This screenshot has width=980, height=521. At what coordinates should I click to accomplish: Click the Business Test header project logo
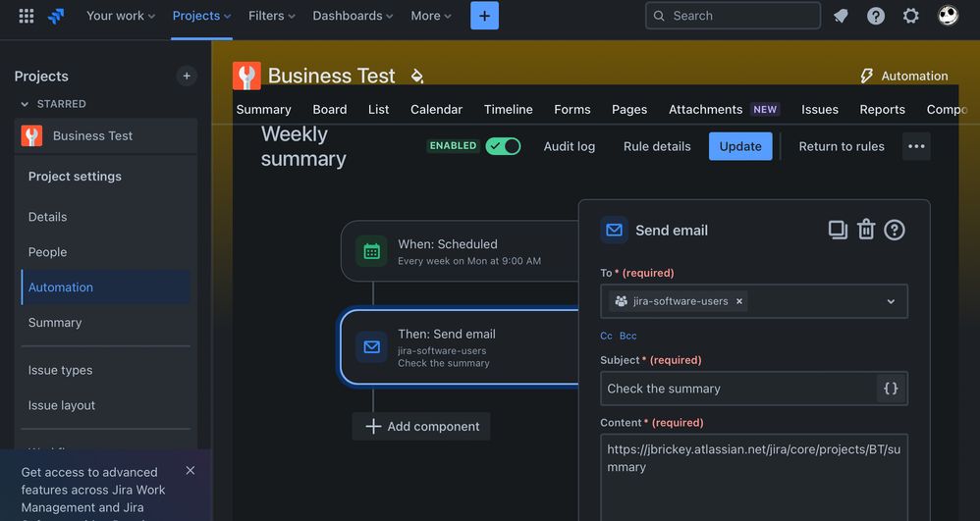click(246, 77)
